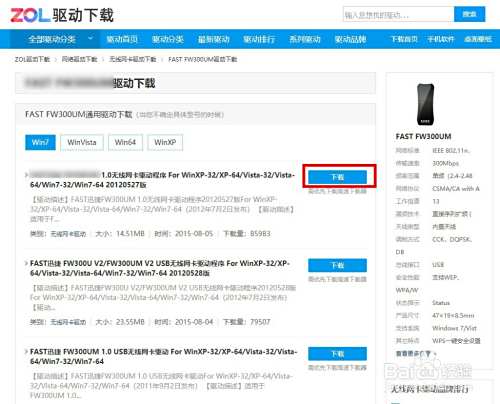Click the FAST FW300UM驱动下载 breadcrumb text
Image resolution: width=500 pixels, height=404 pixels.
[202, 59]
